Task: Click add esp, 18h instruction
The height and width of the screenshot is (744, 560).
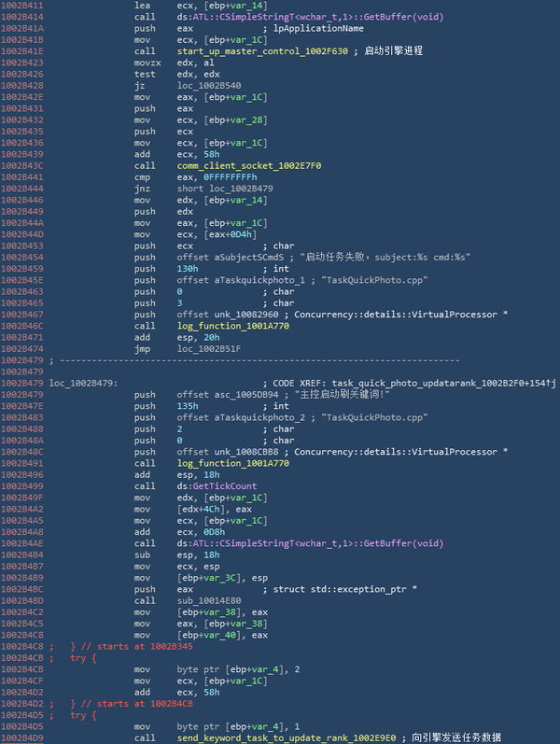Action: pos(176,474)
